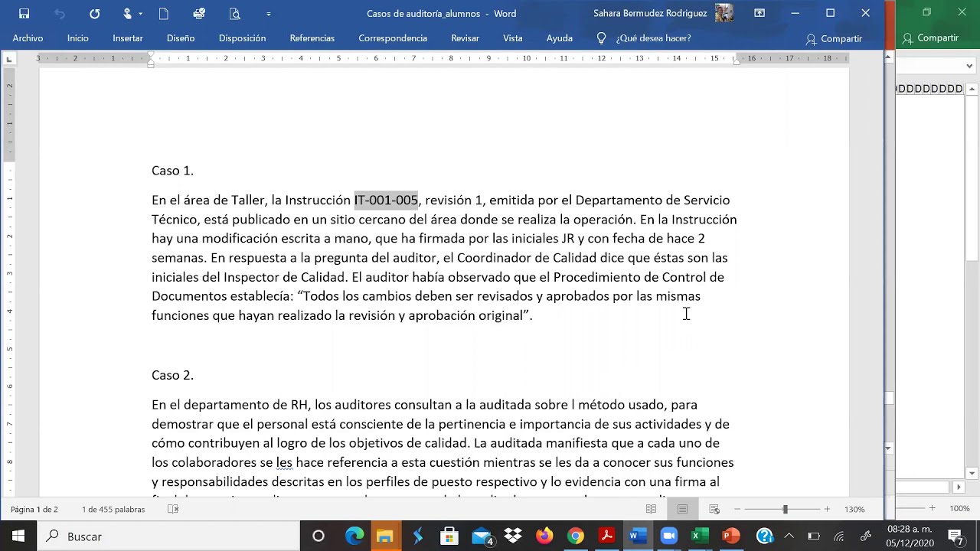Open Microsoft Edge from taskbar
This screenshot has height=551, width=980.
354,536
